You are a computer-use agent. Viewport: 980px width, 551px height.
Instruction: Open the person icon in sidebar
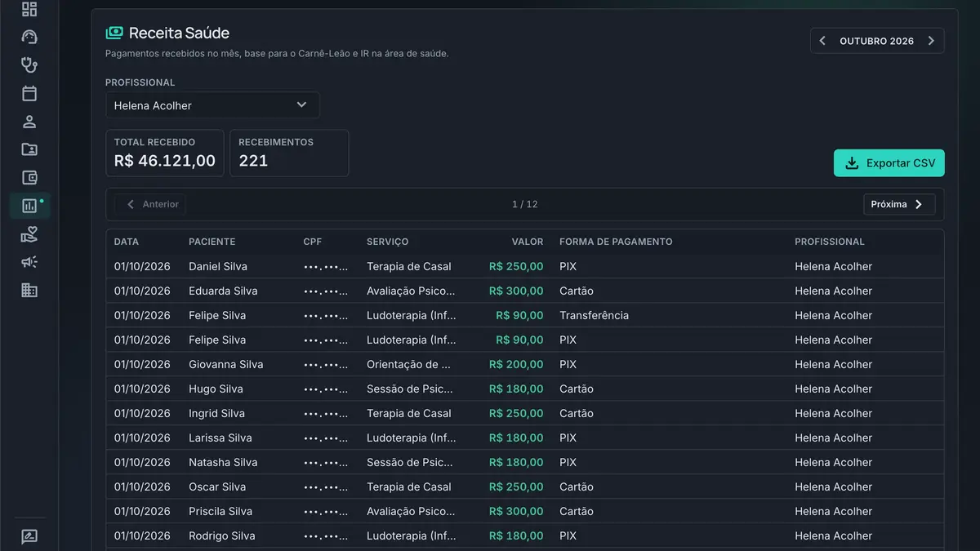click(x=29, y=122)
